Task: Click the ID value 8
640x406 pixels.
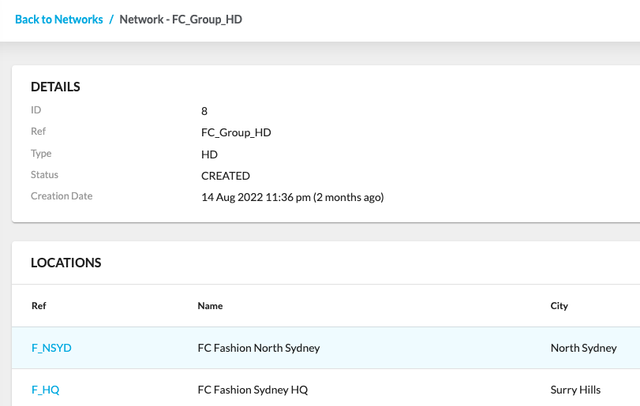Action: pyautogui.click(x=205, y=111)
